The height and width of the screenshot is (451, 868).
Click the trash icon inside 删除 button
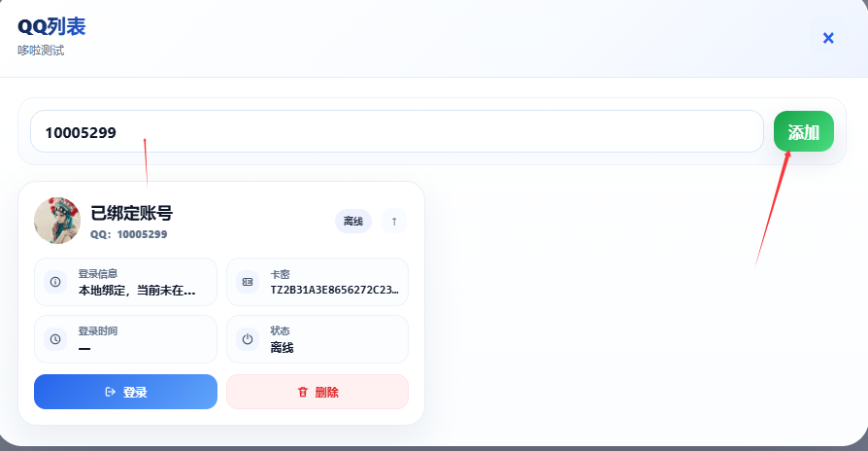point(302,392)
